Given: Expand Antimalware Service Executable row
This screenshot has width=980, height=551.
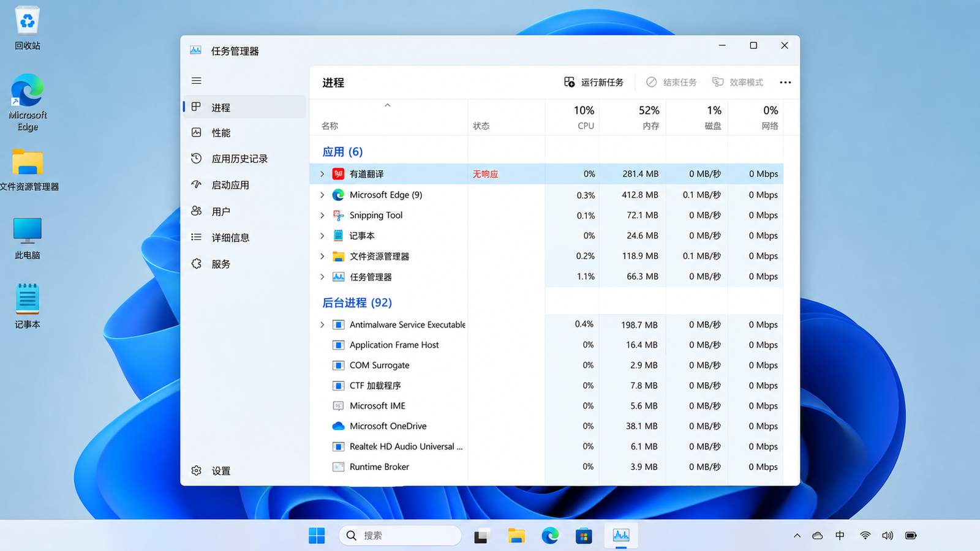Looking at the screenshot, I should tap(322, 324).
